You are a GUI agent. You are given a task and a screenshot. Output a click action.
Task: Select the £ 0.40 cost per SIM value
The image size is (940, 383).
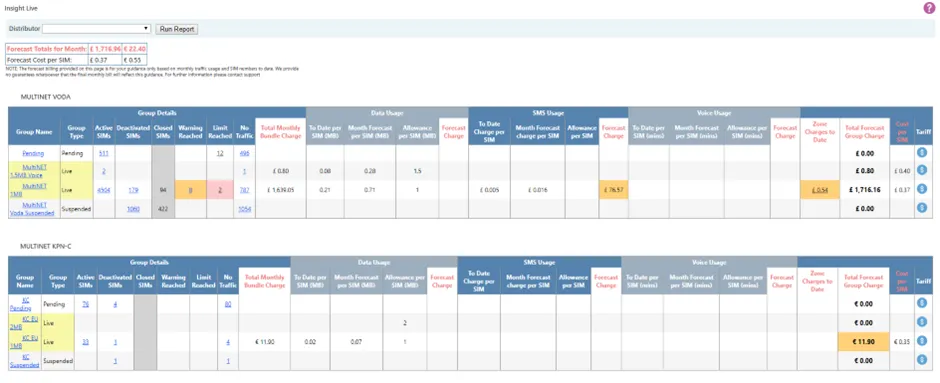[x=902, y=171]
